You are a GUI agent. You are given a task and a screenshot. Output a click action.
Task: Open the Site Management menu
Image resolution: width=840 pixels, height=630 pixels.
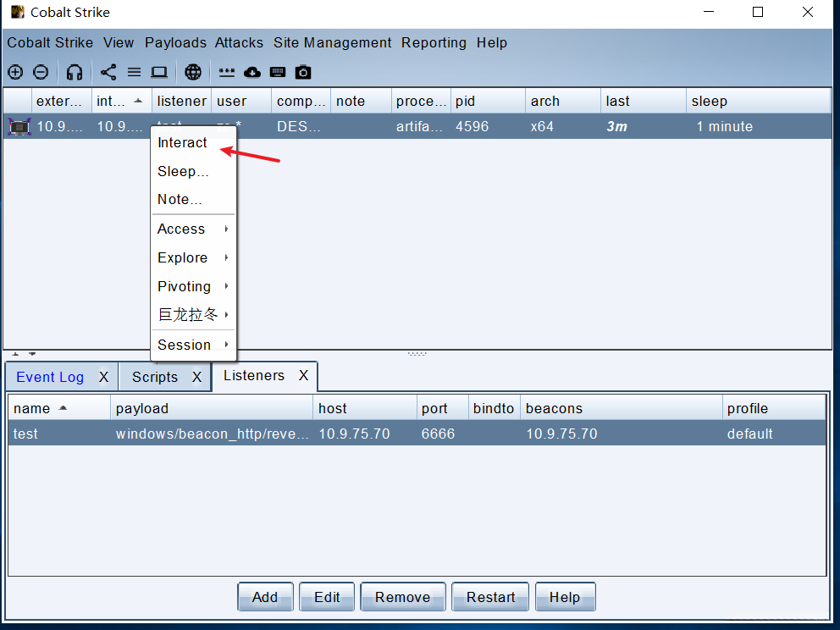[332, 42]
